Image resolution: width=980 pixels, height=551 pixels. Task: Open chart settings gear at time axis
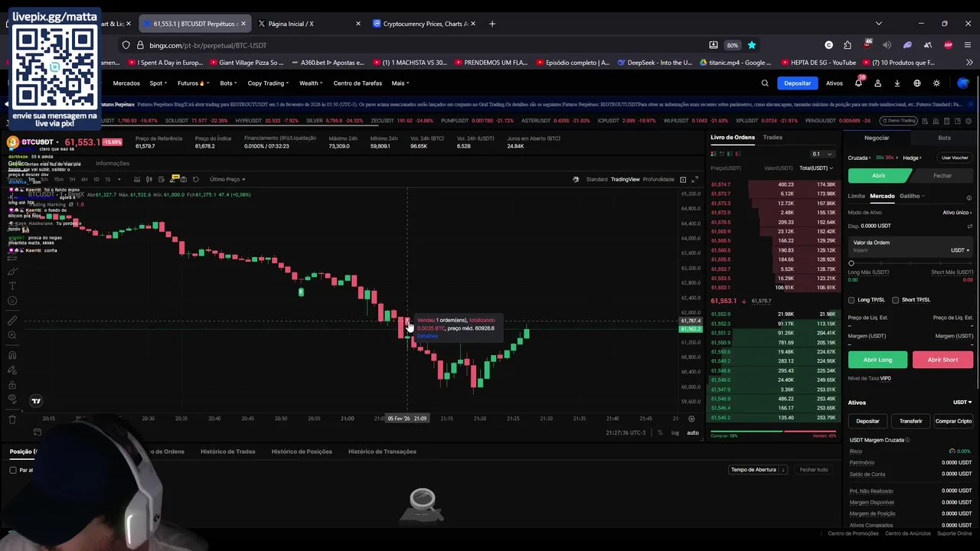(691, 419)
